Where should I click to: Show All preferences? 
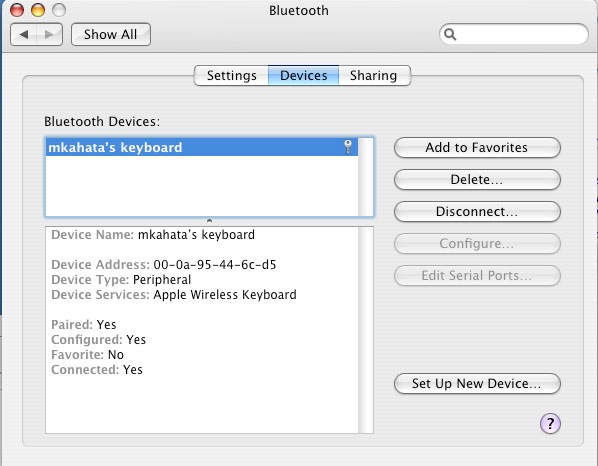111,34
